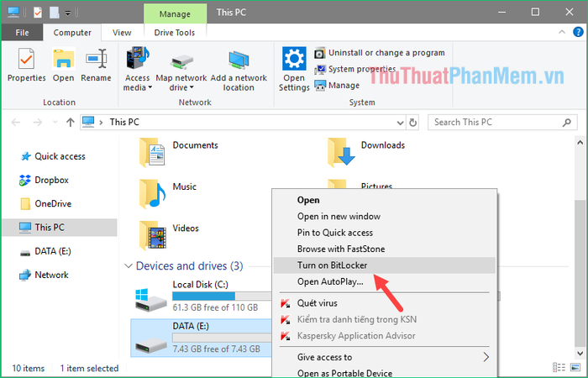Click the Search This PC field
Viewport: 588px width, 378px height.
click(x=502, y=123)
